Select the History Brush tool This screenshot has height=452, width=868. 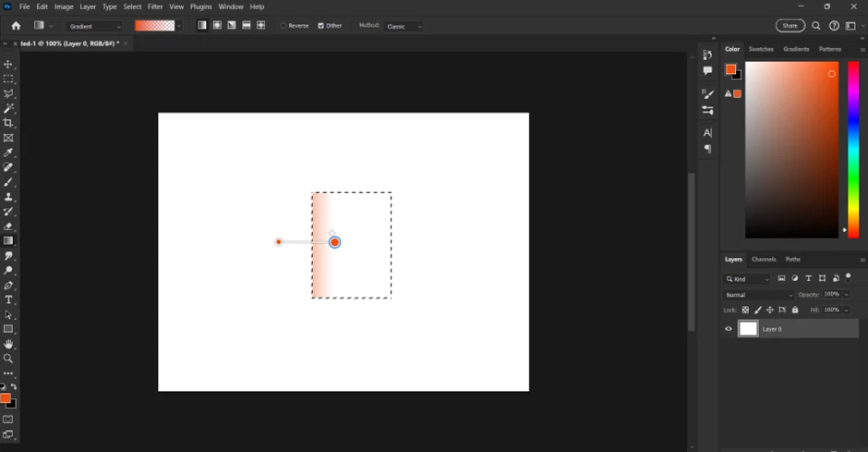[x=8, y=212]
